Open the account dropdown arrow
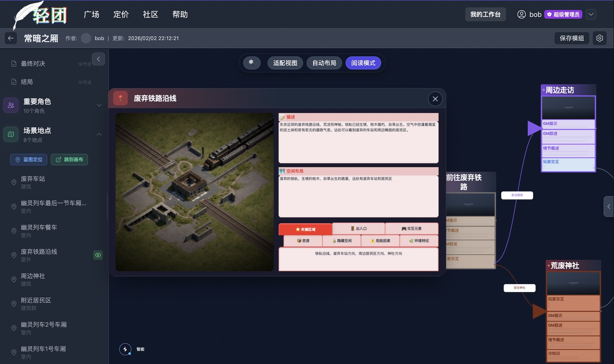This screenshot has height=364, width=614. (x=591, y=14)
